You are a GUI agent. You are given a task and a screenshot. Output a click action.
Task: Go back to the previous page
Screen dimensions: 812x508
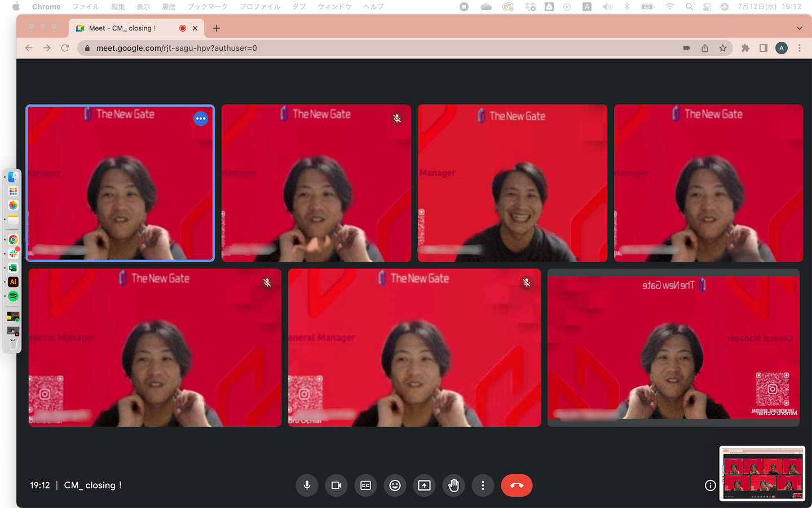[29, 48]
